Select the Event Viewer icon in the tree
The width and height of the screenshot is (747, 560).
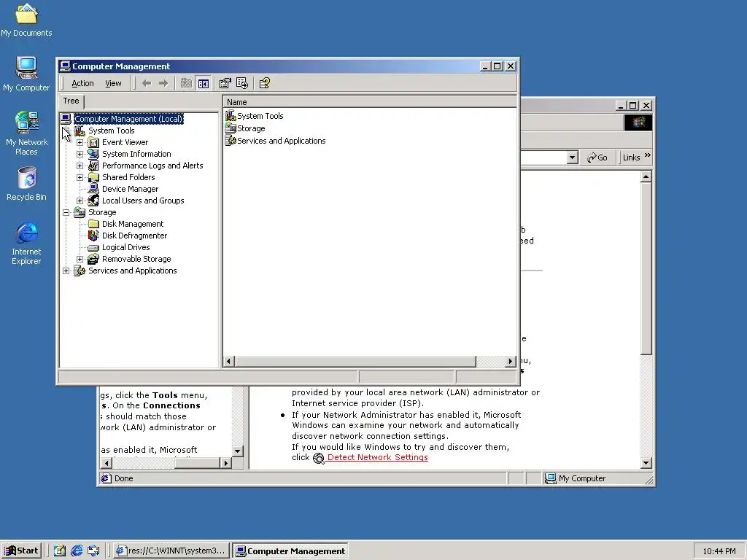click(x=94, y=142)
